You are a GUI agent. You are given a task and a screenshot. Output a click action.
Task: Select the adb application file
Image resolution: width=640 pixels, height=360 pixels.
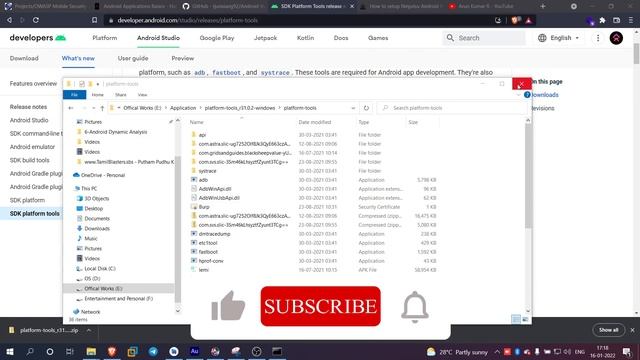click(x=203, y=180)
